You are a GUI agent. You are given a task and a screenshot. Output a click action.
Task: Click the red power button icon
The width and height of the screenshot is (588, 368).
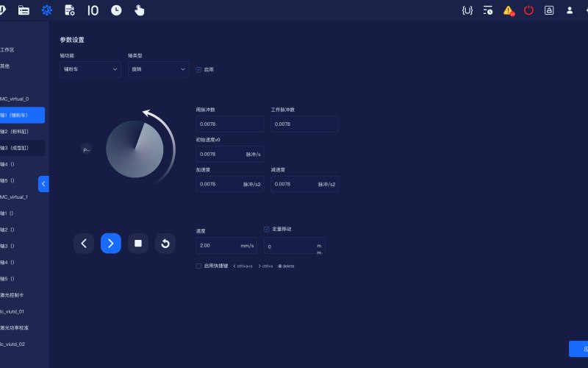[x=528, y=10]
